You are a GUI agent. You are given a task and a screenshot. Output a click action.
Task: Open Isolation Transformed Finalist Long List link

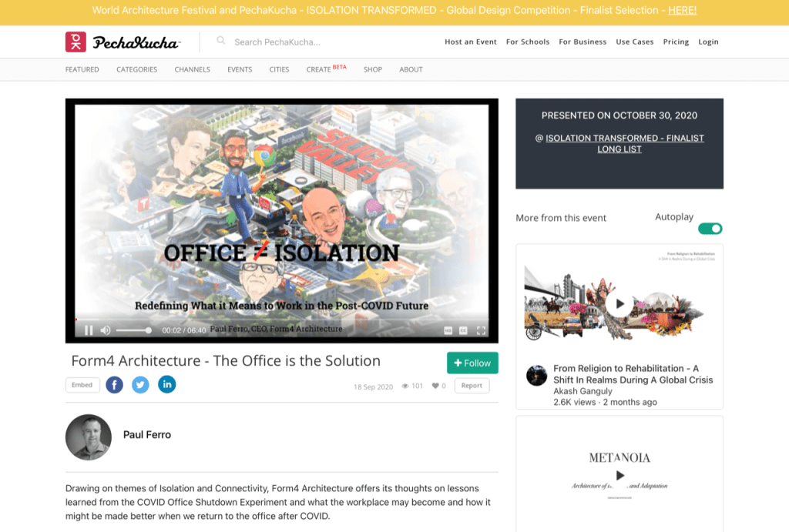[624, 143]
